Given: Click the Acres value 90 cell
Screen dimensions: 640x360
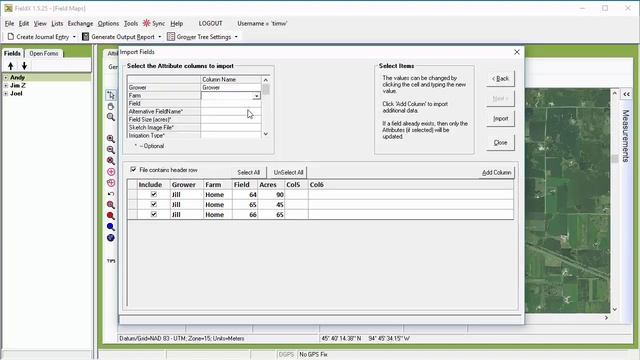Looking at the screenshot, I should [271, 195].
